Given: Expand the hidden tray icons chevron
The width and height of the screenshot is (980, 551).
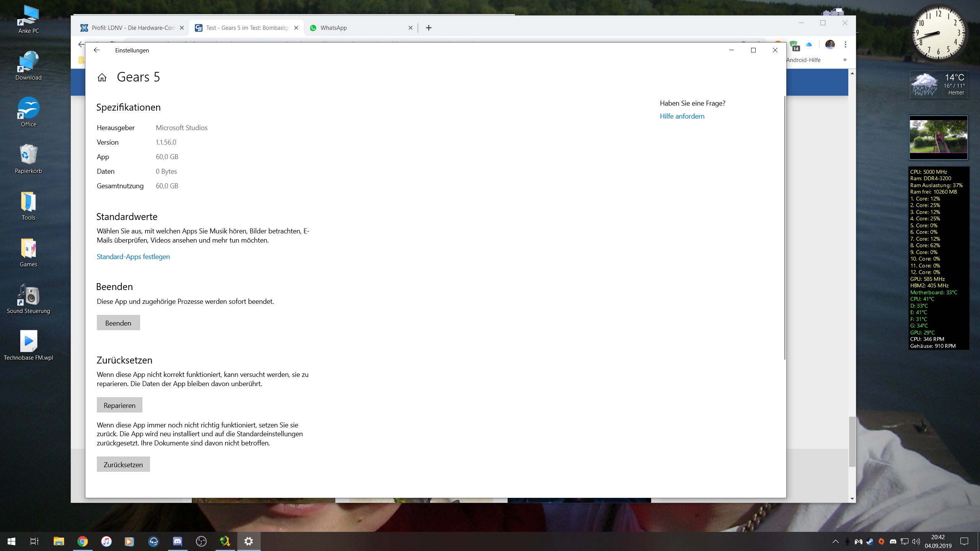Looking at the screenshot, I should coord(836,541).
